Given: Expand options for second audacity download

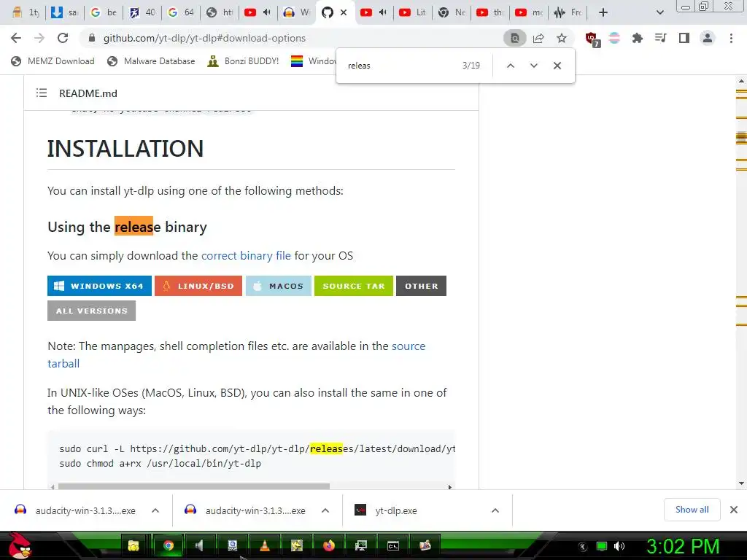Looking at the screenshot, I should point(325,510).
